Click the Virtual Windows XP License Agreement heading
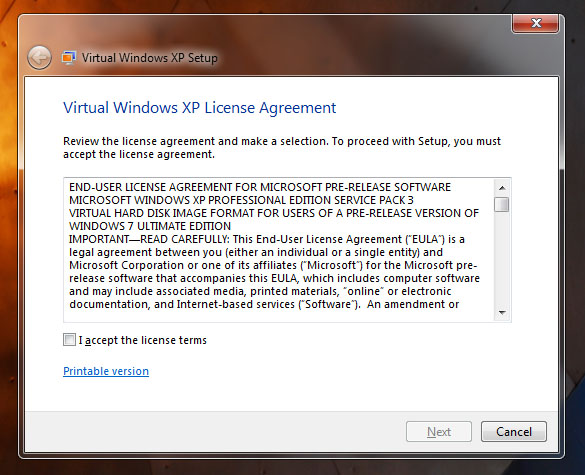 pyautogui.click(x=200, y=108)
